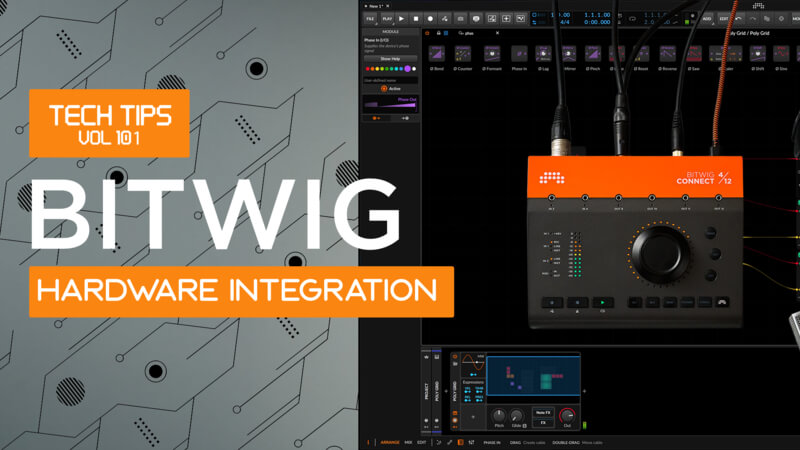
Task: Choose the Mirror phase module icon
Action: [x=569, y=55]
